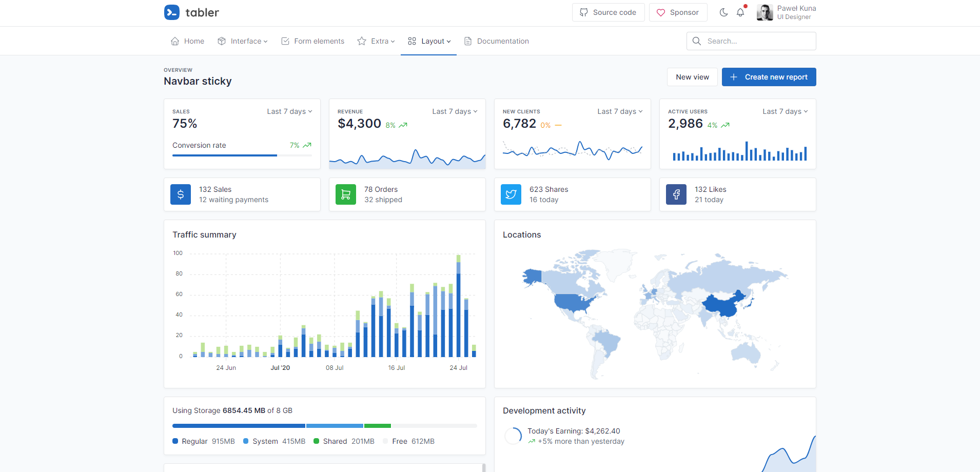Click the +5% earnings trend arrow icon
The image size is (980, 472).
click(x=532, y=441)
